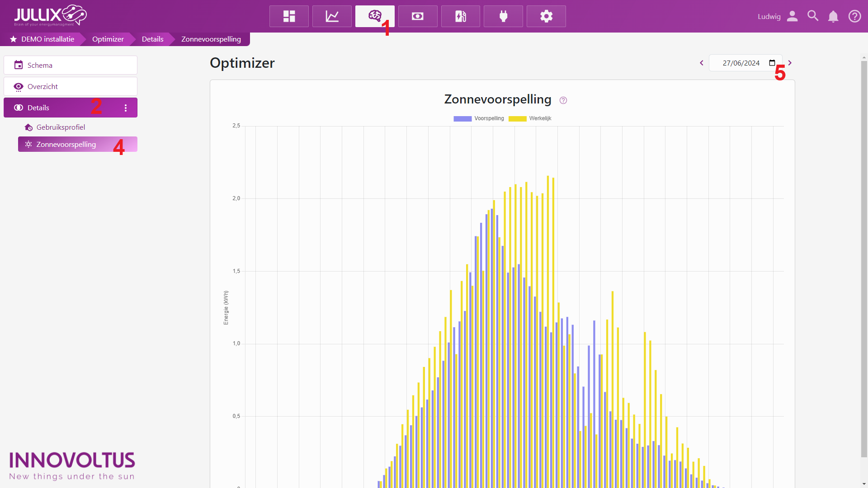Image resolution: width=868 pixels, height=488 pixels.
Task: Select Schema in the sidebar
Action: coord(71,65)
